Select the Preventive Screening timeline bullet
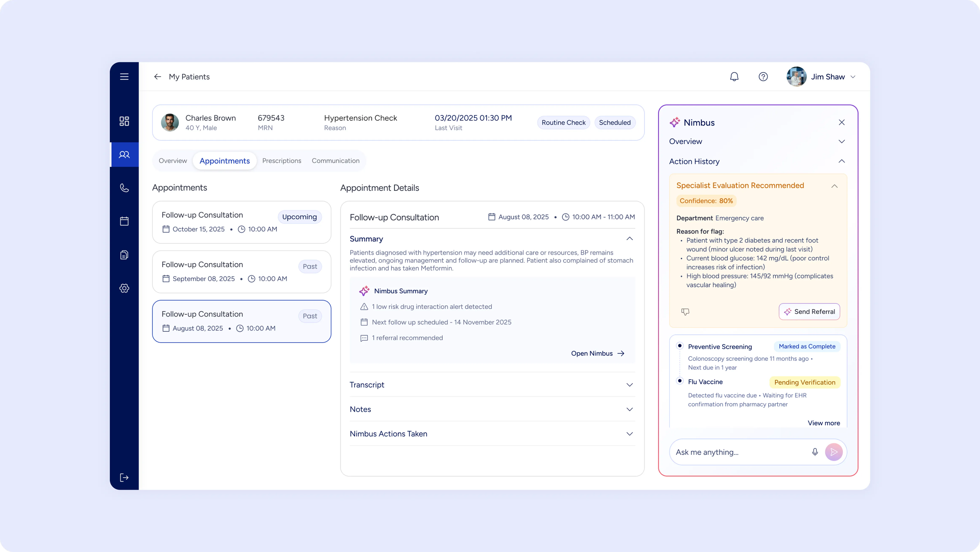Viewport: 980px width, 552px height. pos(679,346)
